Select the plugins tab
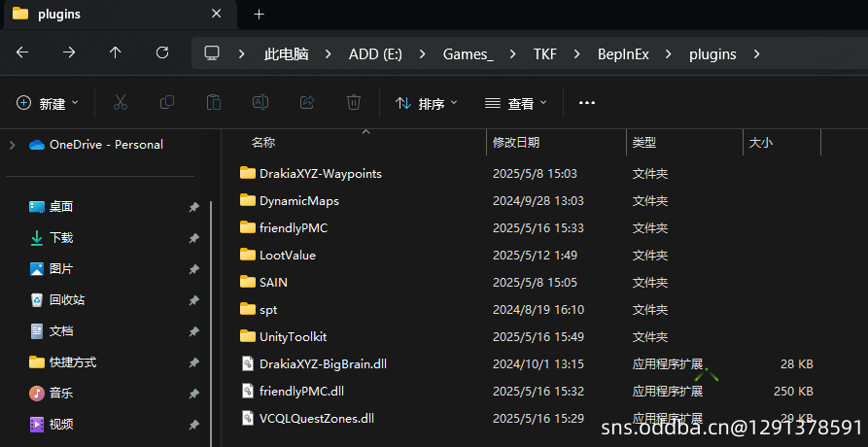This screenshot has width=868, height=447. click(119, 15)
